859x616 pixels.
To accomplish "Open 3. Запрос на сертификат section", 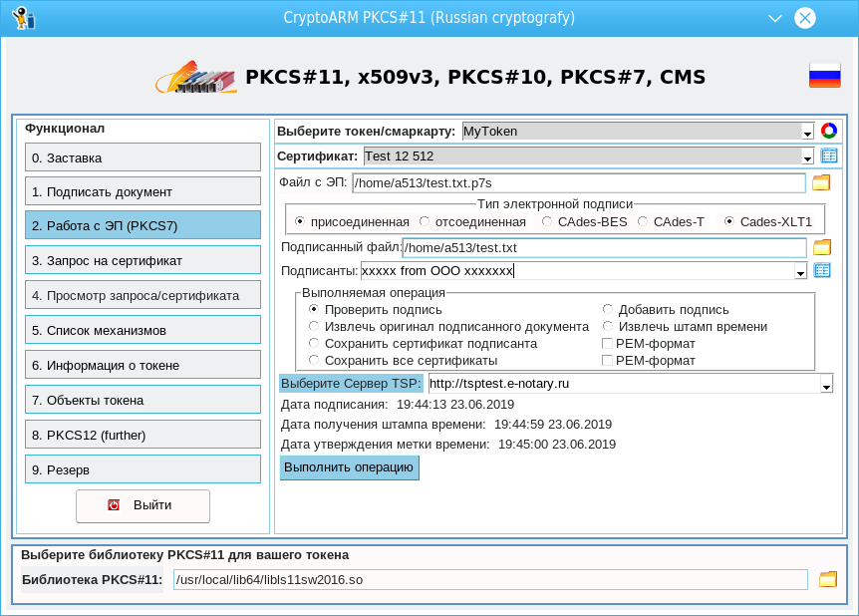I will tap(143, 261).
